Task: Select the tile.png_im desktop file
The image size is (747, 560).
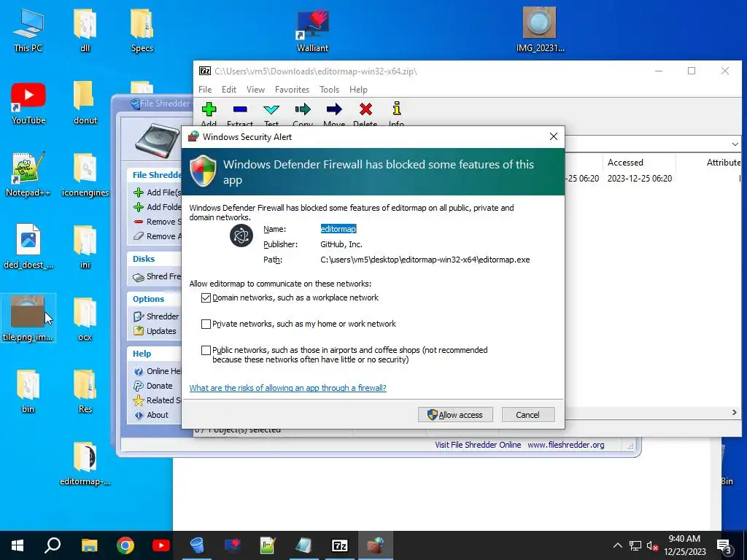Action: click(x=28, y=318)
